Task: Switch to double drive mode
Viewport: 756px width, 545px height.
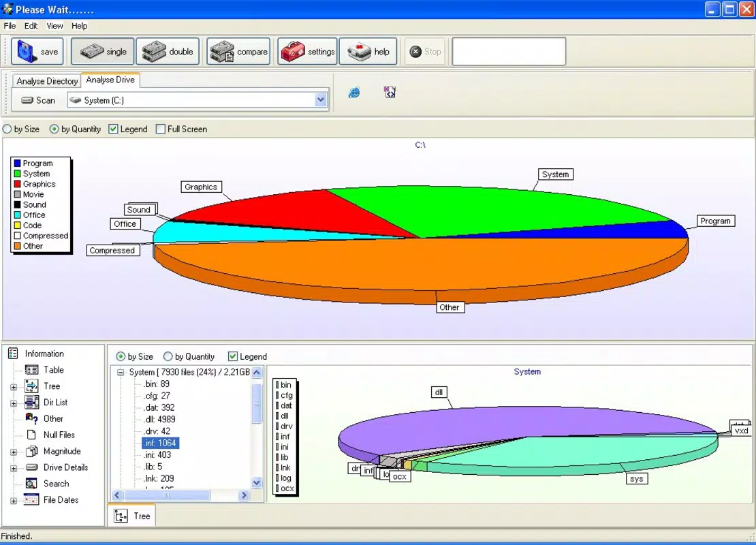Action: pyautogui.click(x=168, y=52)
